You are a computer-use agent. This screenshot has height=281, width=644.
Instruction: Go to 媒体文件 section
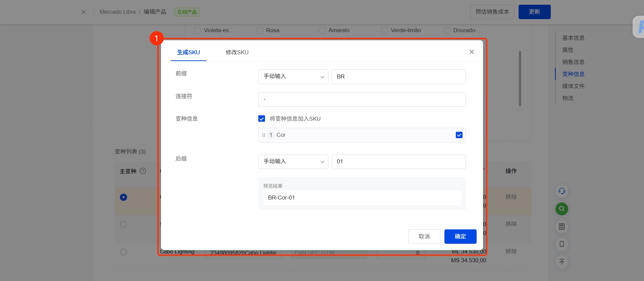[573, 86]
